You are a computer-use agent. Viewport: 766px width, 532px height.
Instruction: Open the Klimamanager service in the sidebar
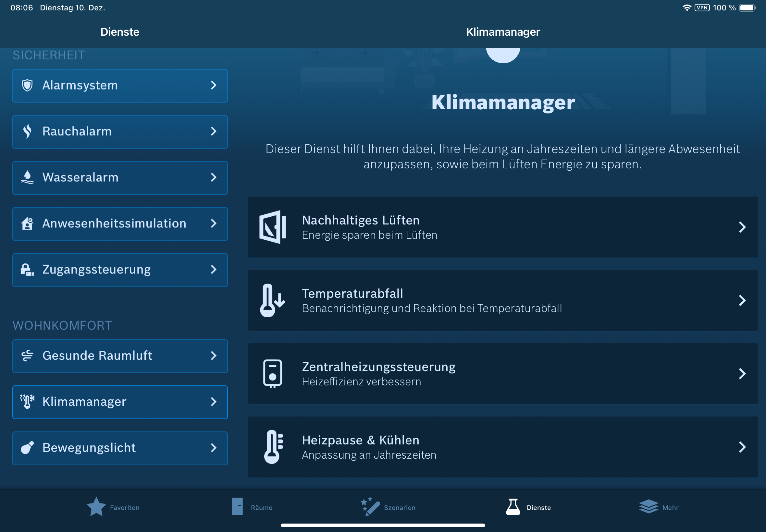tap(120, 402)
